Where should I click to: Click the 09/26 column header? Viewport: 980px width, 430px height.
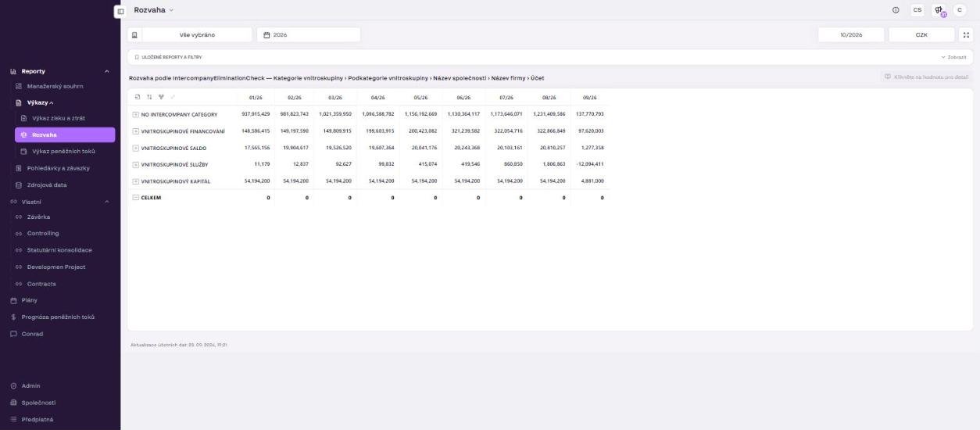coord(590,98)
